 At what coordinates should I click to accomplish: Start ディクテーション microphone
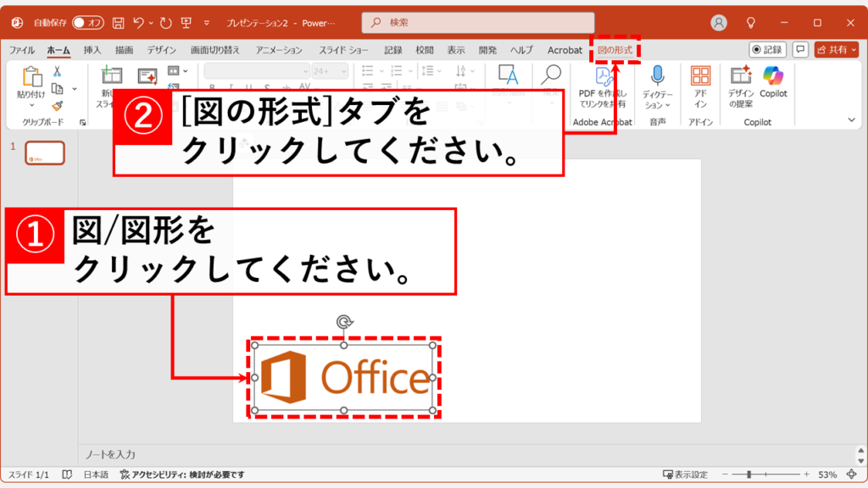click(x=657, y=75)
